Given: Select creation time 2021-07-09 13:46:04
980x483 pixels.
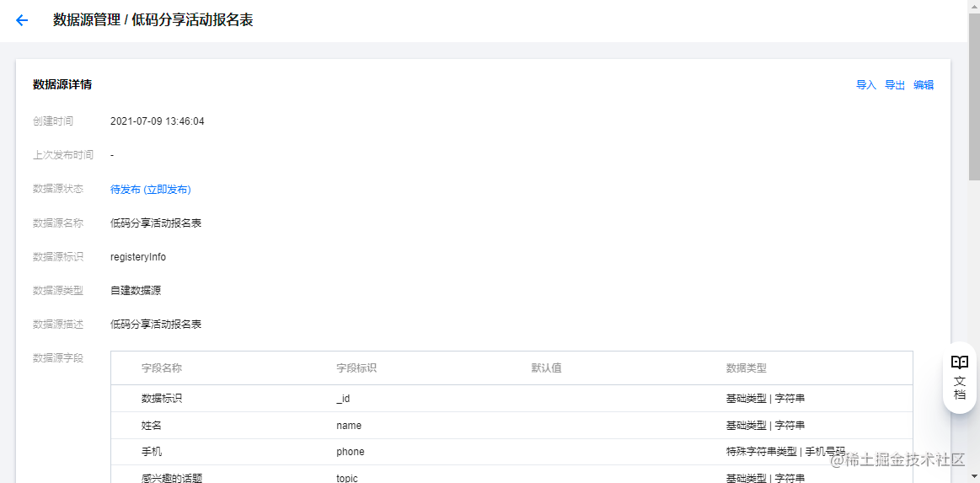Looking at the screenshot, I should pyautogui.click(x=158, y=121).
